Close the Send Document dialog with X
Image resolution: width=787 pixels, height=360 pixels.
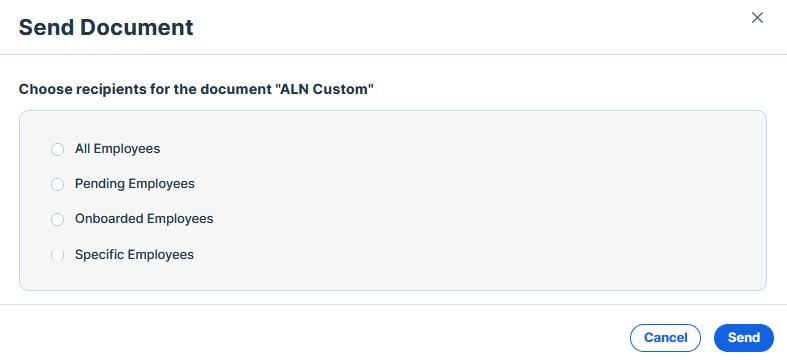click(x=757, y=18)
